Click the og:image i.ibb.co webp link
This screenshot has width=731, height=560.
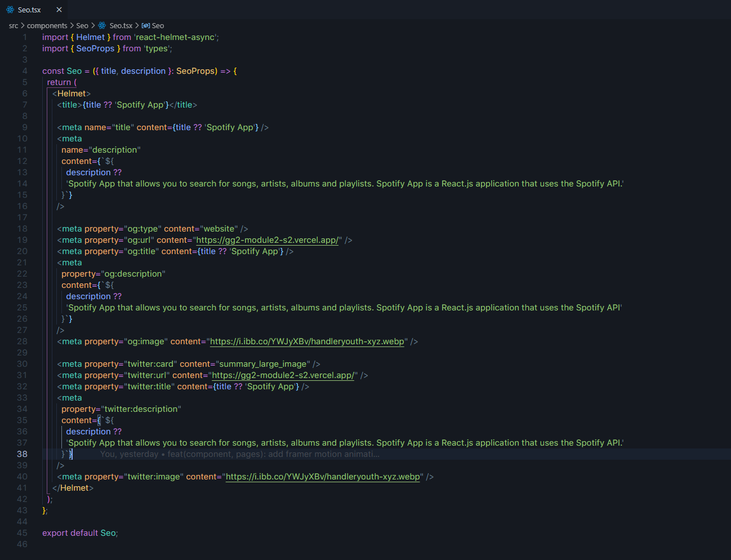click(307, 341)
